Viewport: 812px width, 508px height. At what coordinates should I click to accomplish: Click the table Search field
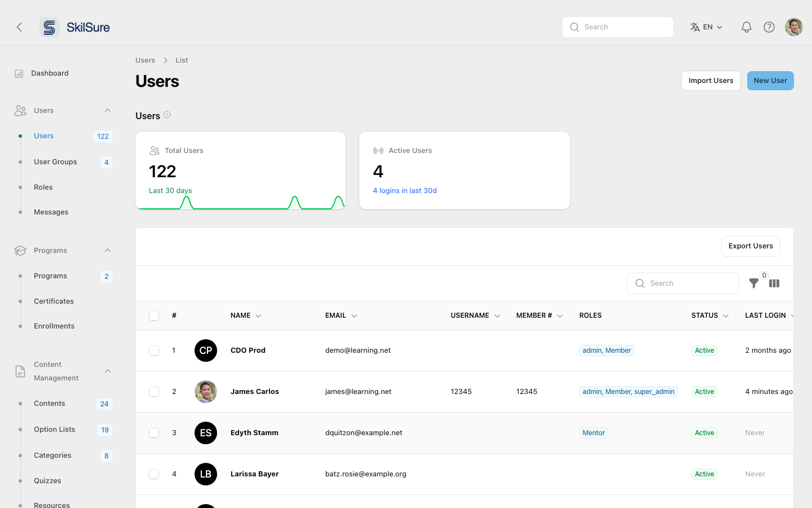[683, 283]
